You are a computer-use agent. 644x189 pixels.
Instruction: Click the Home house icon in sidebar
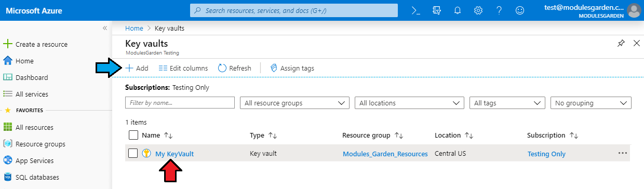point(8,61)
